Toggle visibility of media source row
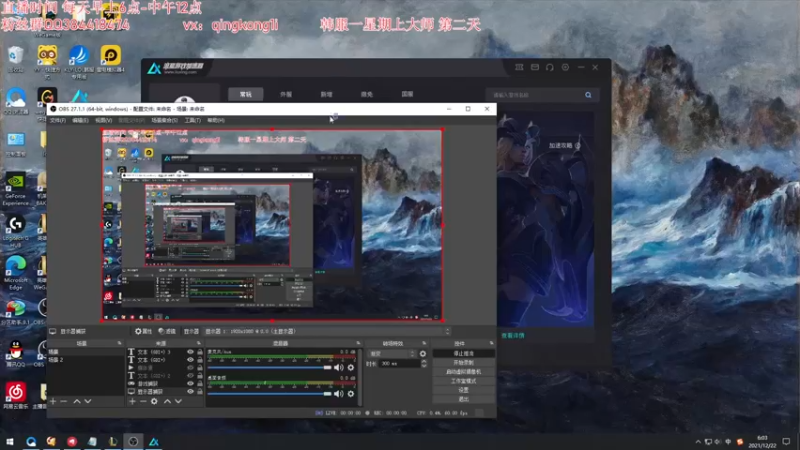Image resolution: width=800 pixels, height=450 pixels. click(x=190, y=367)
